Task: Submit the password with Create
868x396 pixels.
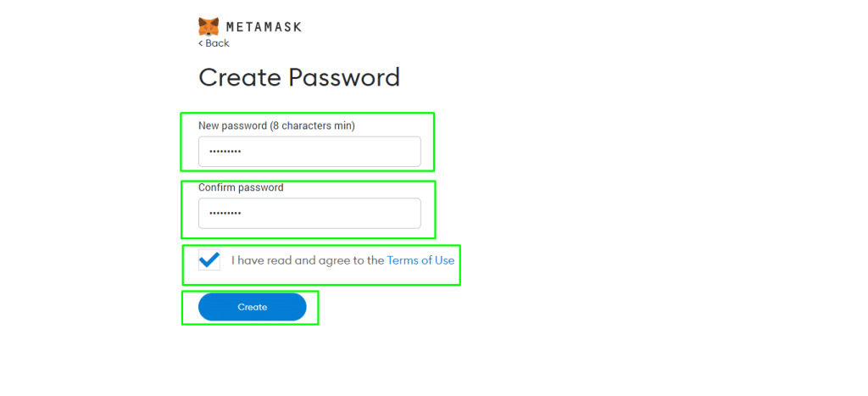Action: point(253,307)
